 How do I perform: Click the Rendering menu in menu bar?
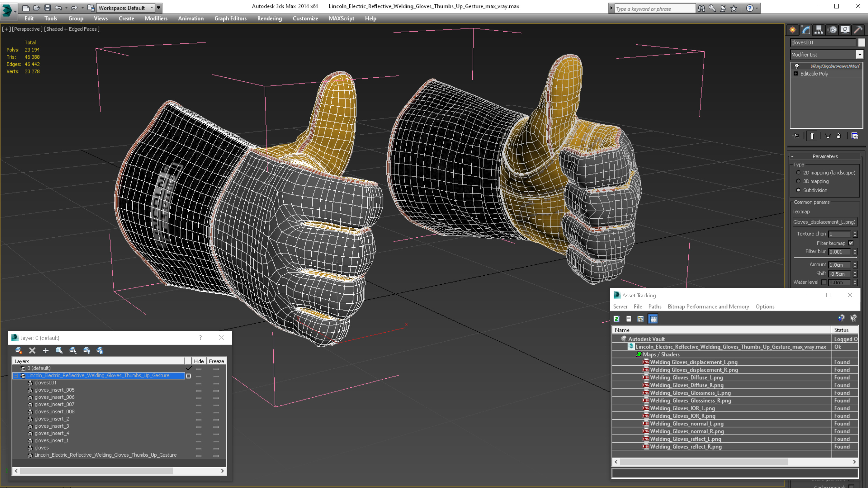pyautogui.click(x=269, y=18)
